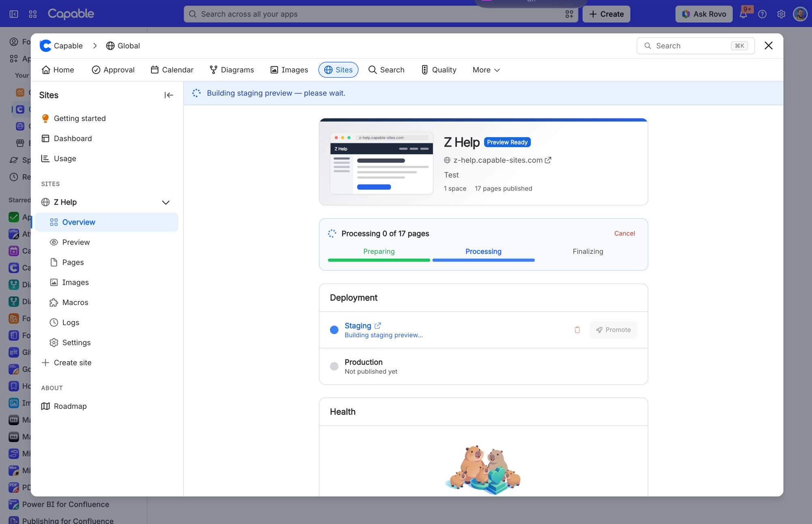Focus the dialog Search field
This screenshot has width=812, height=524.
[x=695, y=46]
